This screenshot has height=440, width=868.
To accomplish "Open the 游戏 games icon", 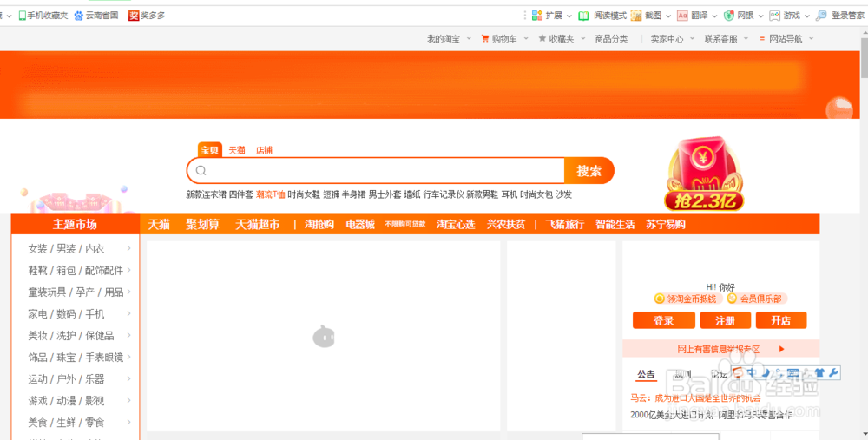I will click(x=775, y=16).
